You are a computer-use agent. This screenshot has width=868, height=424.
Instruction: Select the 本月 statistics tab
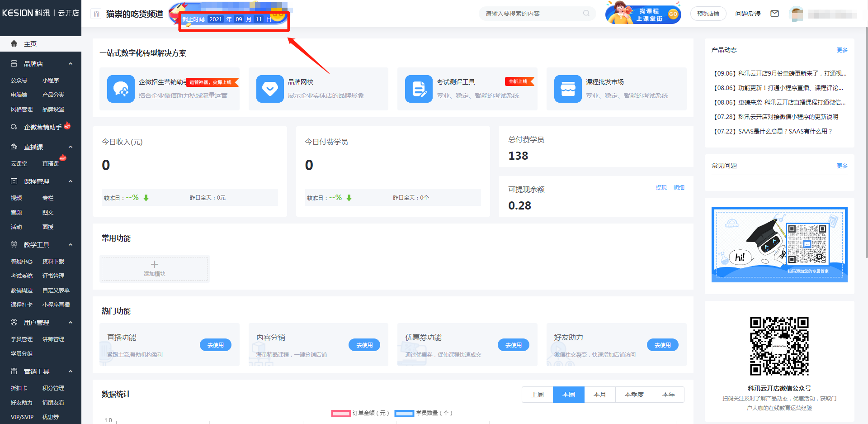(x=600, y=395)
